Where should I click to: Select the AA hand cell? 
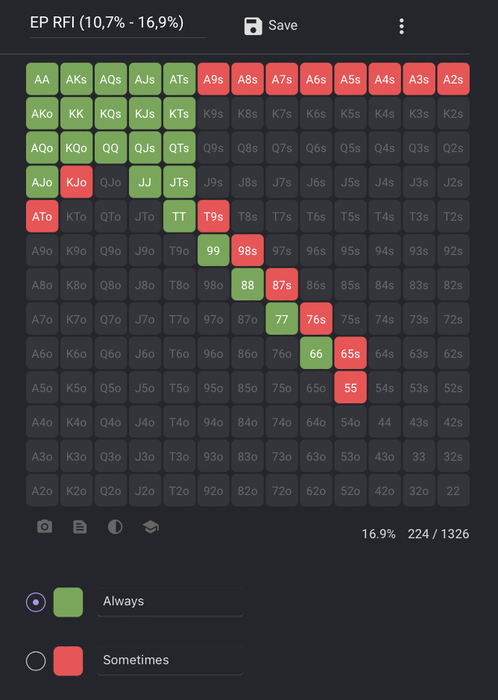42,79
